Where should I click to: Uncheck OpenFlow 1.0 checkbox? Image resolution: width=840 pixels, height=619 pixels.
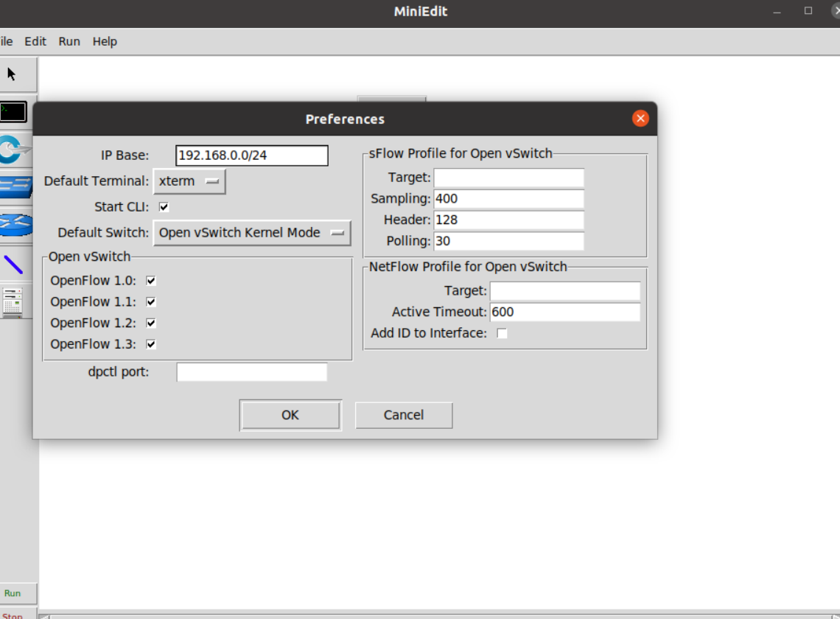151,281
